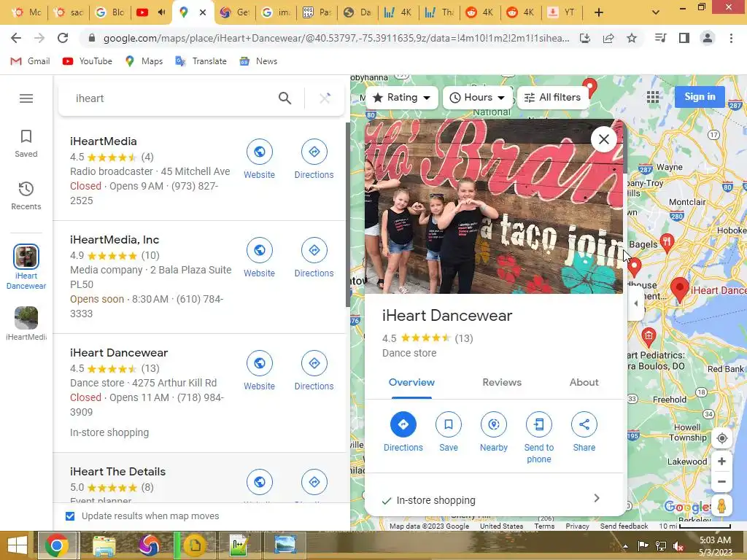Show hidden system tray icons
Screen dimensions: 747x560
click(x=625, y=545)
